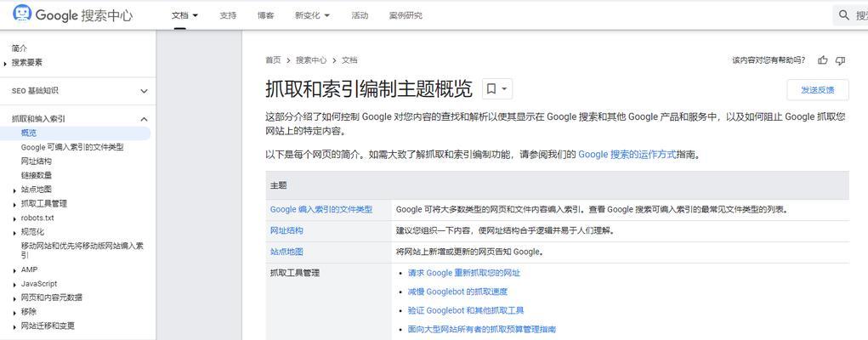Viewport: 868px width, 340px height.
Task: Open the bookmark dropdown arrow
Action: pyautogui.click(x=504, y=88)
